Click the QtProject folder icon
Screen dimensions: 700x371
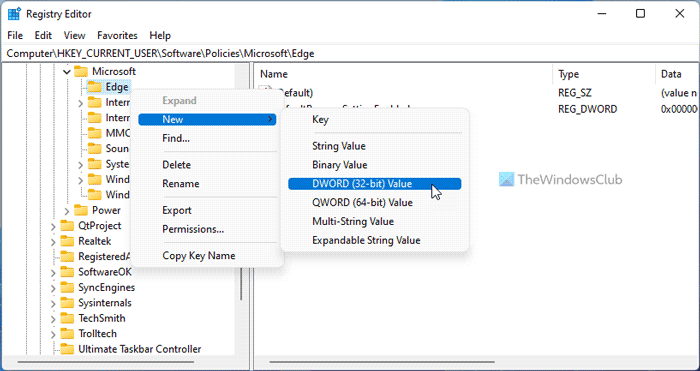67,225
